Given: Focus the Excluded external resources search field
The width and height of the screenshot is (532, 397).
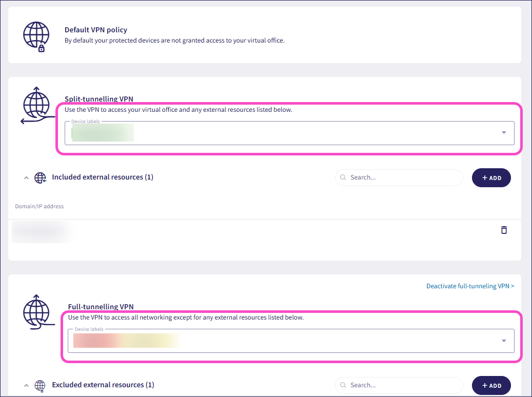Looking at the screenshot, I should [403, 385].
